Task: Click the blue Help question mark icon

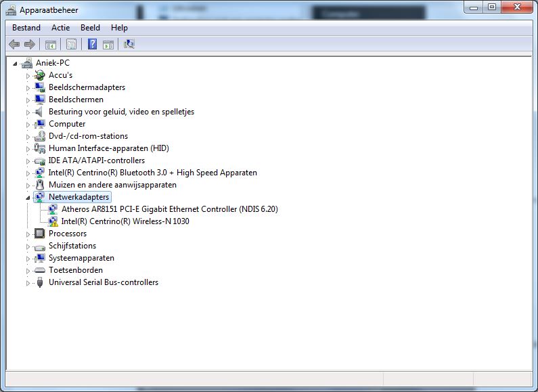Action: tap(92, 44)
